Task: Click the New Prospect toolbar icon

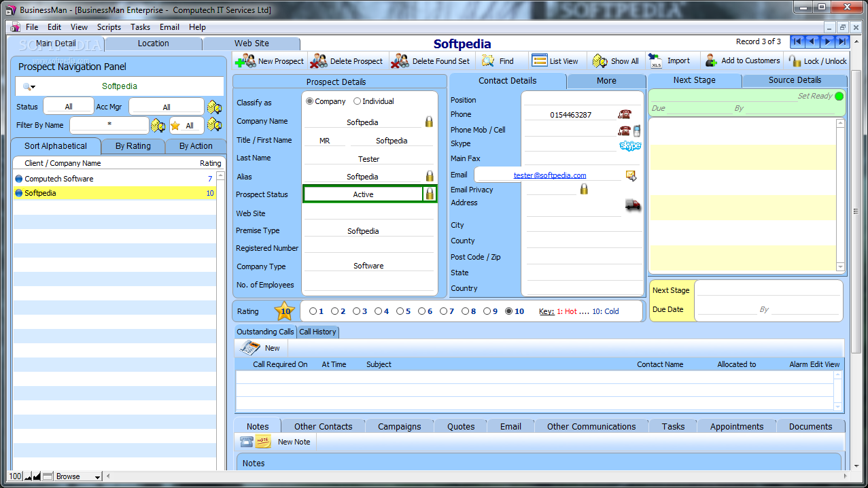Action: (245, 61)
